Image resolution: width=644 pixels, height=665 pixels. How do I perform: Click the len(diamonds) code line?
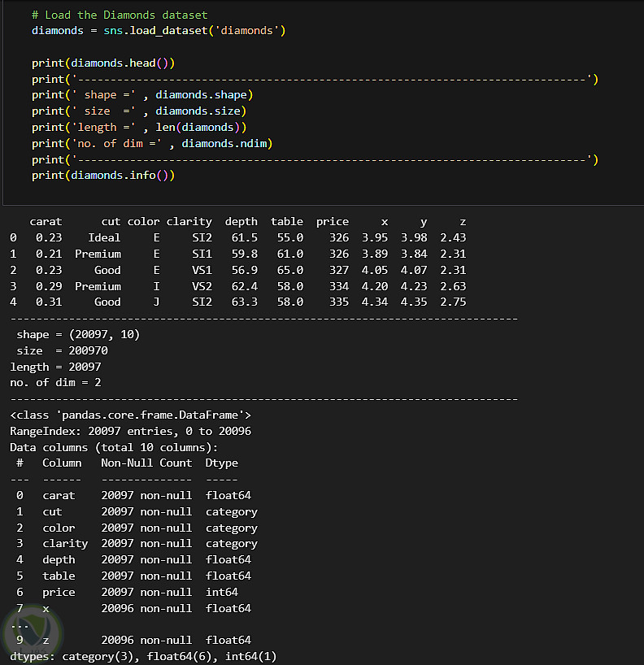tap(139, 127)
